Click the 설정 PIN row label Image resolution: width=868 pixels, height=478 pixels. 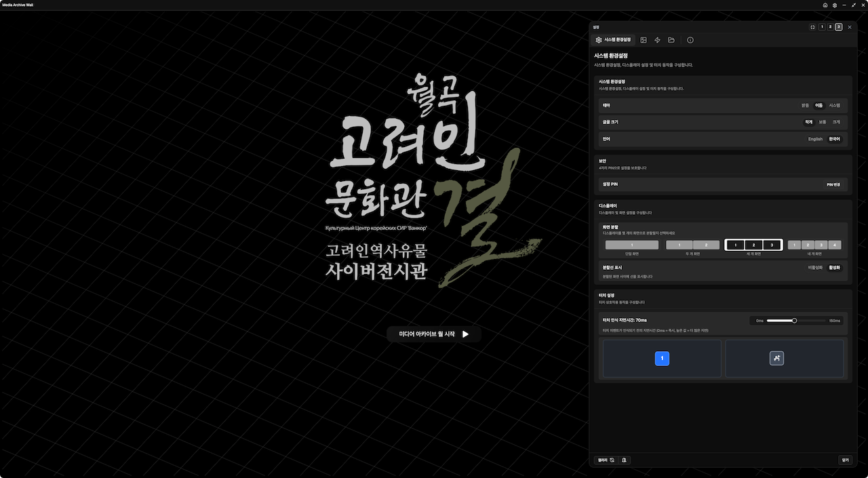[x=610, y=184]
